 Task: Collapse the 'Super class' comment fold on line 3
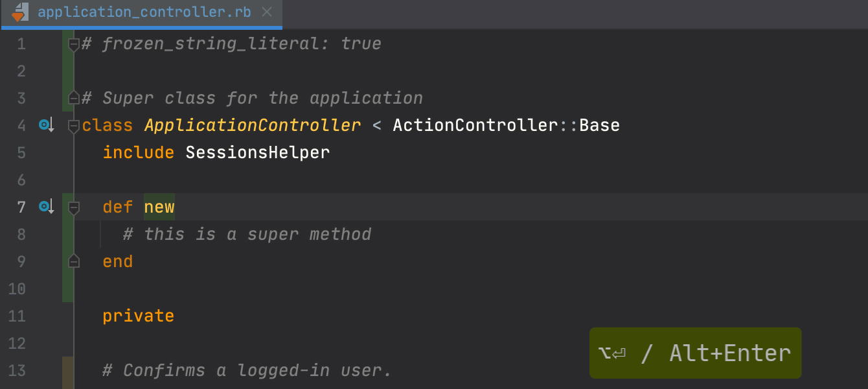point(74,99)
